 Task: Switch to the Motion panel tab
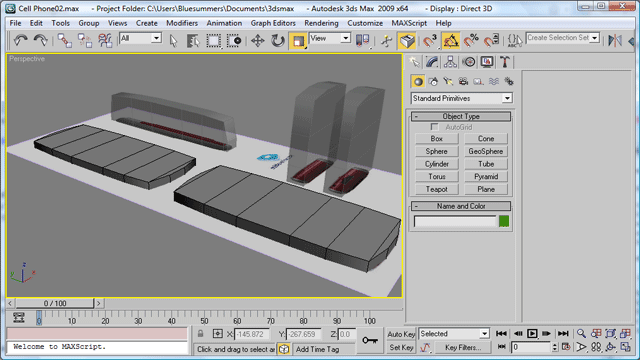(469, 62)
